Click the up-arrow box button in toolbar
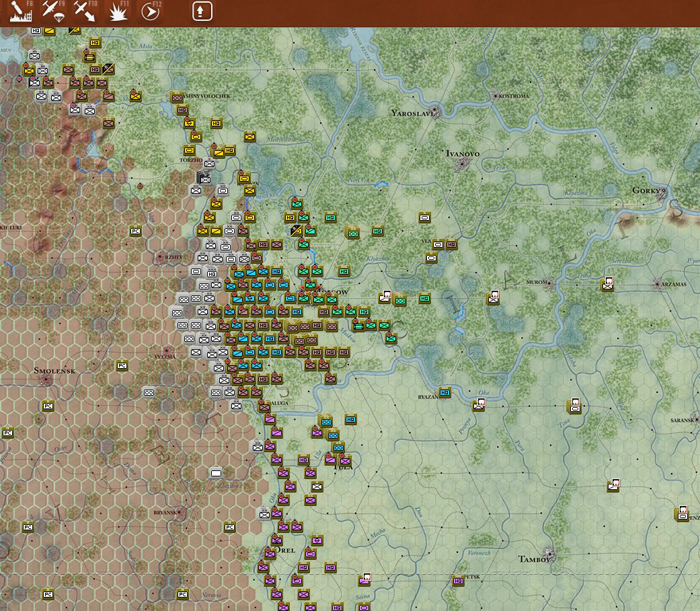700x611 pixels. [202, 11]
